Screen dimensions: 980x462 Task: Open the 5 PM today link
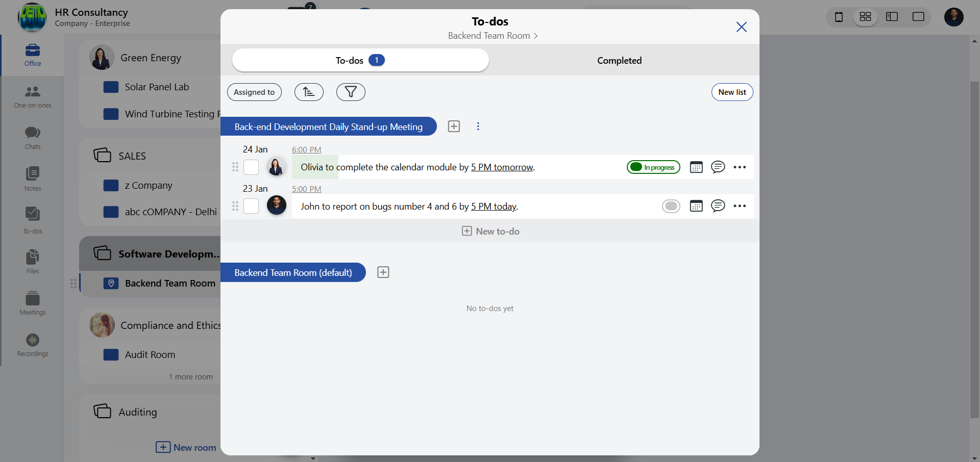click(x=494, y=206)
